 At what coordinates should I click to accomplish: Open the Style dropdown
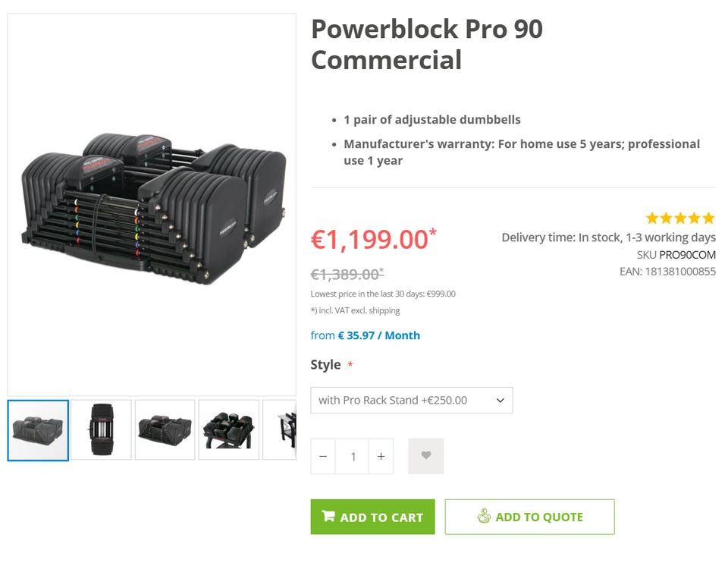tap(411, 400)
